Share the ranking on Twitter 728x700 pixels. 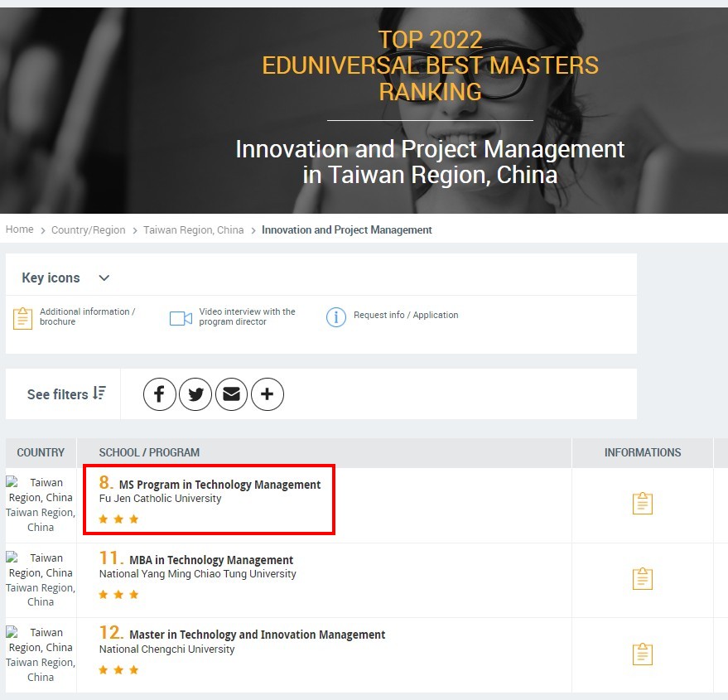click(195, 394)
